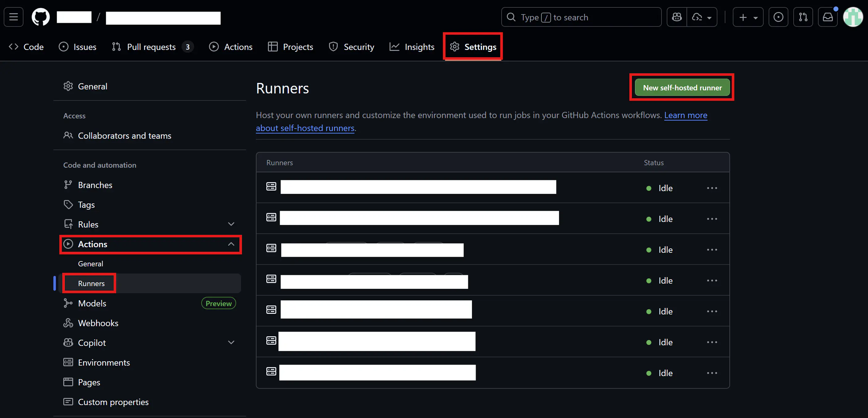
Task: Open the notifications inbox
Action: click(x=828, y=17)
